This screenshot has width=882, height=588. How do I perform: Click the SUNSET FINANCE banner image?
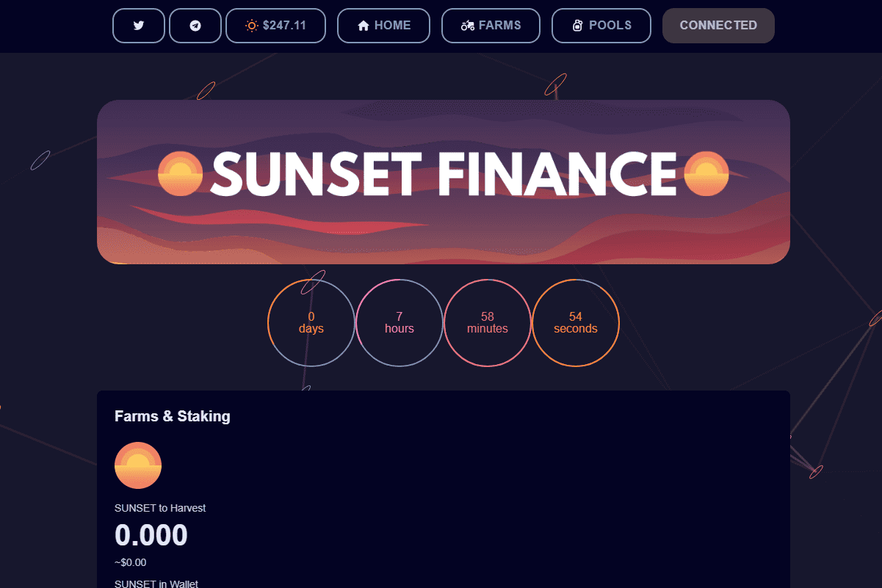[443, 182]
